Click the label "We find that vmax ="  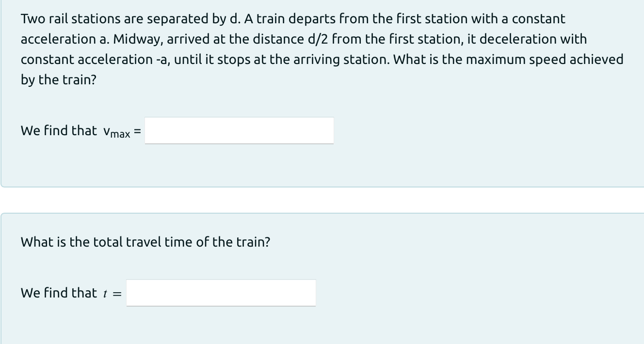coord(80,130)
